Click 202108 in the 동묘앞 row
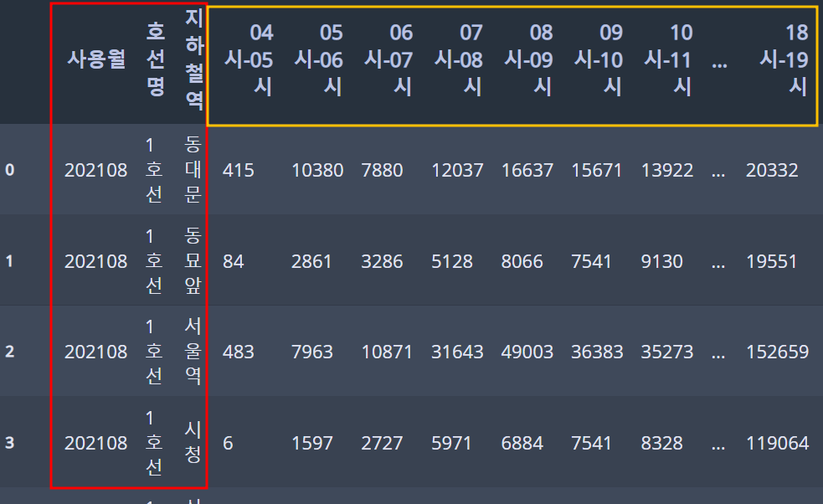The height and width of the screenshot is (504, 823). [96, 261]
